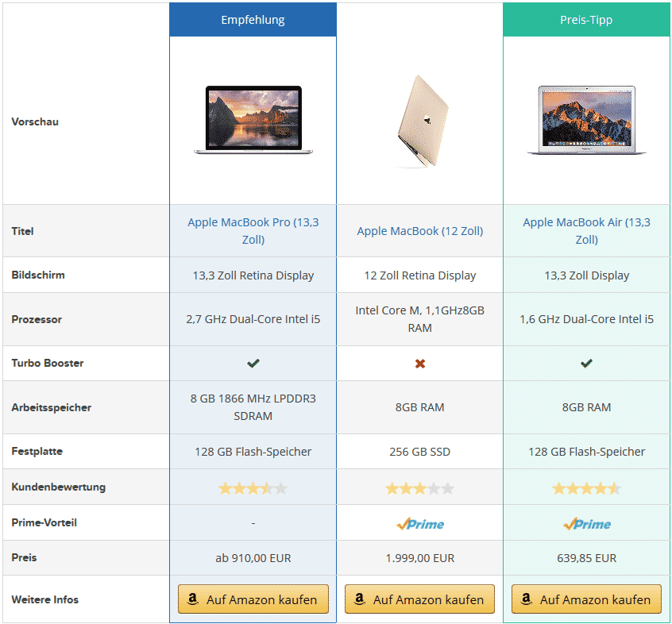Click the Prime logo for the 12-inch MacBook

tap(420, 523)
